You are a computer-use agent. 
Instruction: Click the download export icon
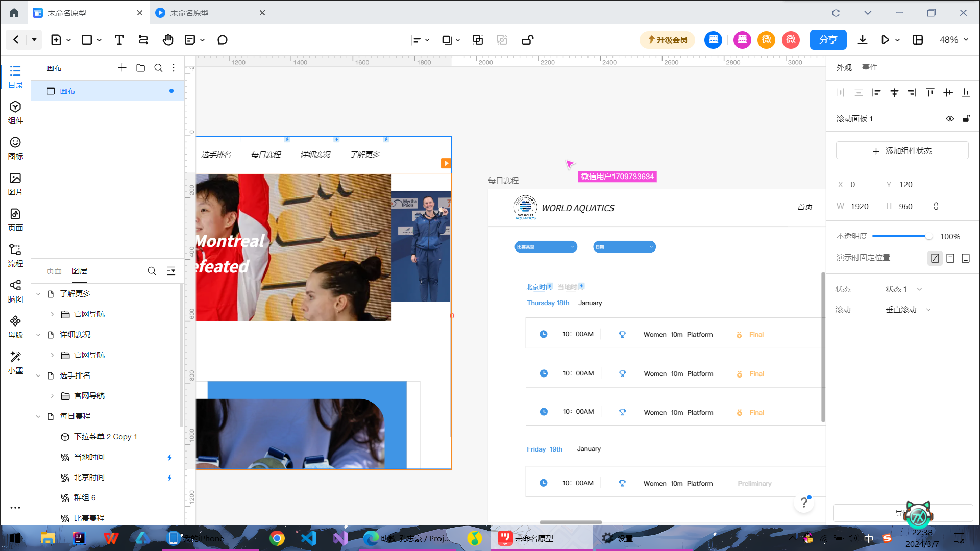863,40
